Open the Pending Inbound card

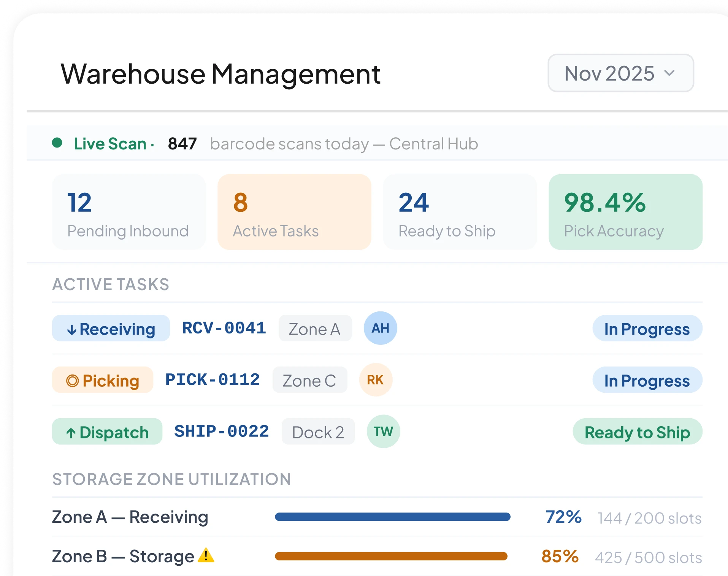(129, 212)
